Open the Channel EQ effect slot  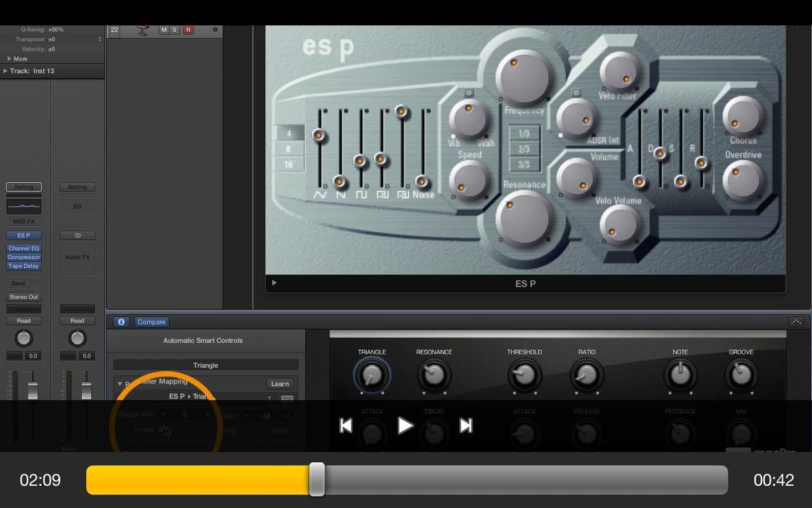click(23, 248)
